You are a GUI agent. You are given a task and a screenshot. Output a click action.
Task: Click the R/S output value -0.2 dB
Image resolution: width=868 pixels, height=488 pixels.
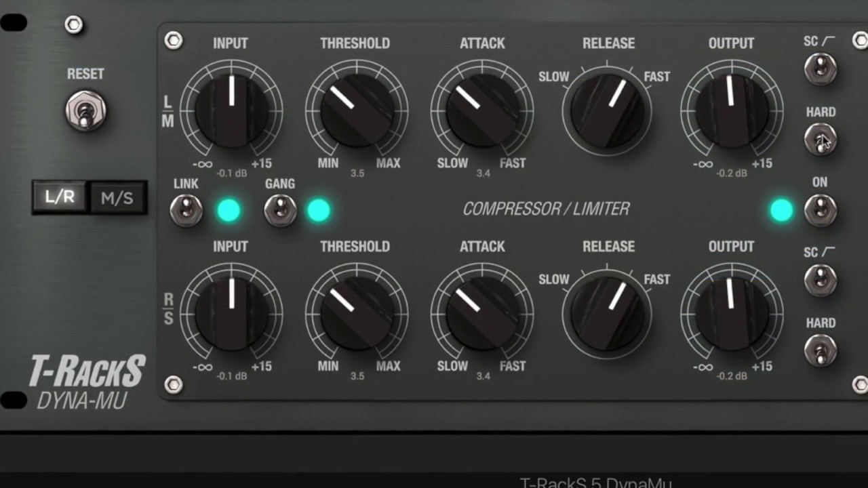pos(732,376)
